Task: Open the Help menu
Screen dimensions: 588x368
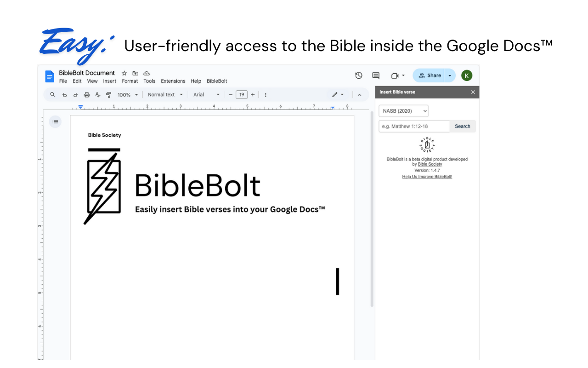Action: 196,81
